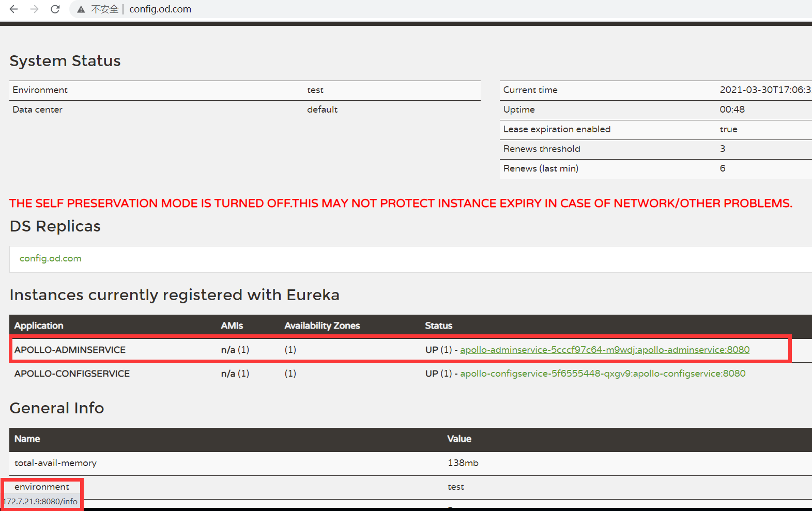
Task: Select Lease expiration enabled label
Action: click(557, 129)
